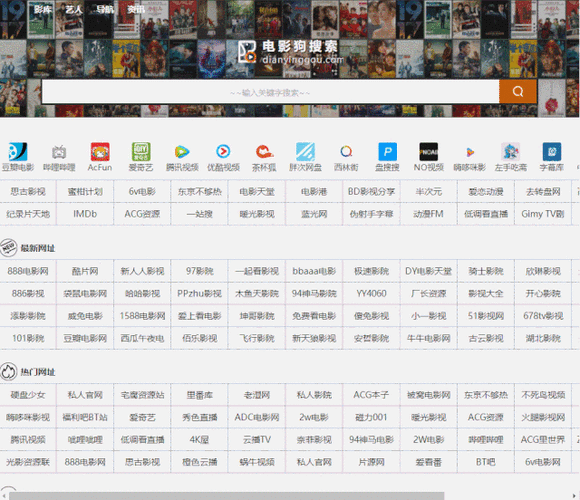Open the 豆瓣电影 site icon
580x500 pixels.
18,152
